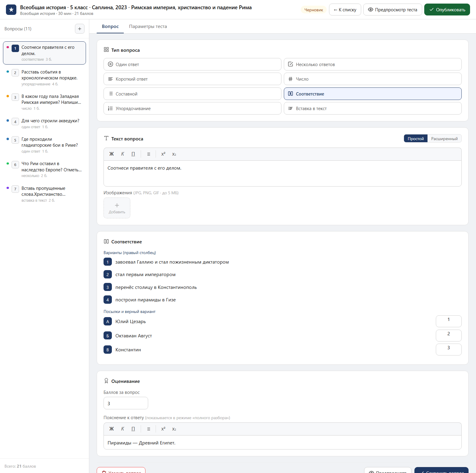The height and width of the screenshot is (473, 476).
Task: Add a new question with plus icon
Action: pos(80,29)
